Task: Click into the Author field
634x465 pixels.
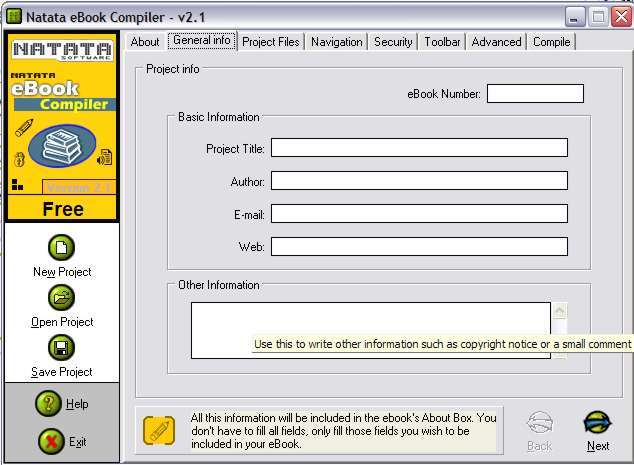Action: click(x=419, y=180)
